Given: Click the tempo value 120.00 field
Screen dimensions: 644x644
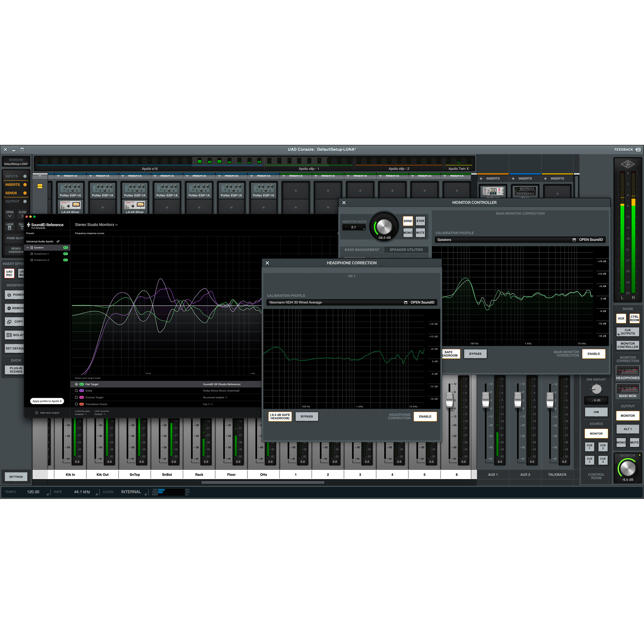Looking at the screenshot, I should click(33, 492).
